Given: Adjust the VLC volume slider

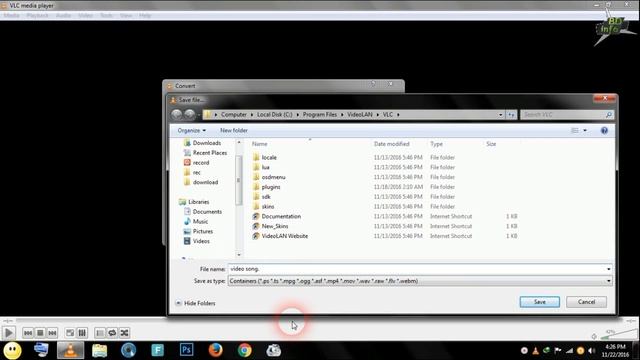Looking at the screenshot, I should (618, 334).
